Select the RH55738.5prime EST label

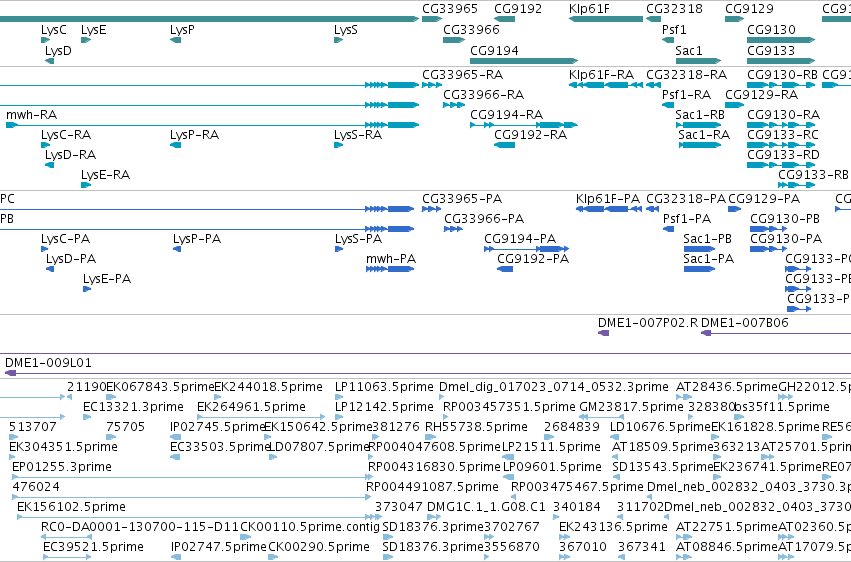[476, 427]
